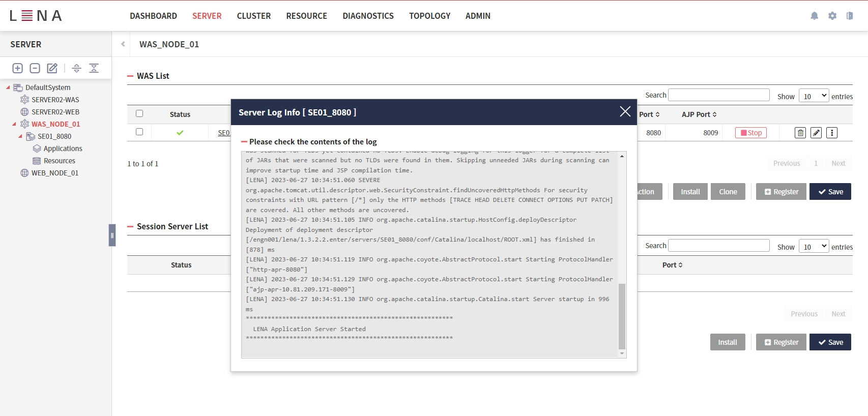Screen dimensions: 868x416
Task: Collapse the WAS_NODE_01 tree node
Action: (x=14, y=124)
